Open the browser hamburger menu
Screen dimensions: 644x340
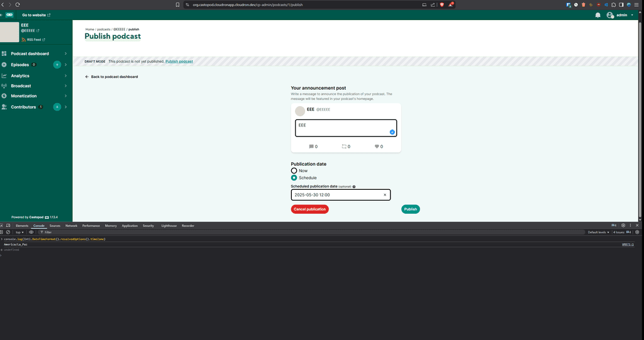[x=636, y=4]
